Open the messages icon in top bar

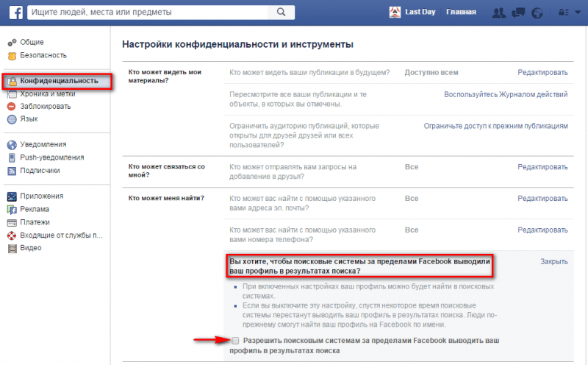click(x=518, y=13)
